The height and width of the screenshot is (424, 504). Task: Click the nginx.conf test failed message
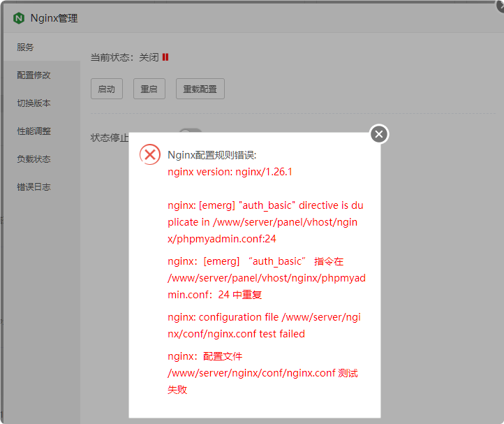tap(264, 326)
